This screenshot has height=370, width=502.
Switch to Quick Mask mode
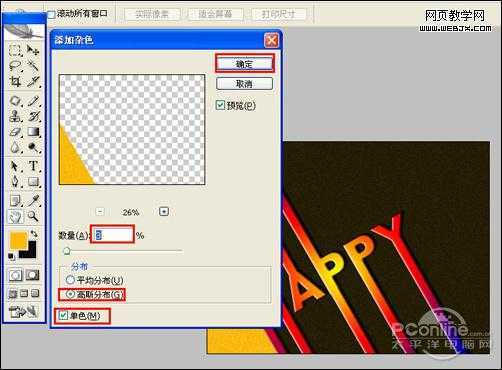[33, 275]
